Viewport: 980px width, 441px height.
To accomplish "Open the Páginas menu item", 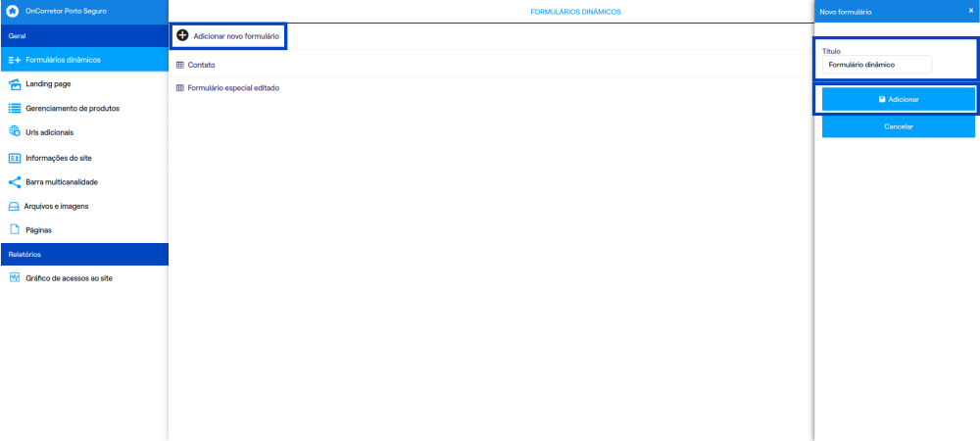I will [84, 230].
